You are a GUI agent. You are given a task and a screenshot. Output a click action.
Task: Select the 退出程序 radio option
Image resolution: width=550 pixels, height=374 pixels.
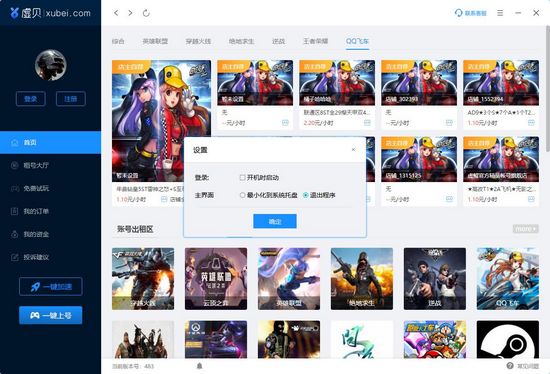tap(306, 195)
